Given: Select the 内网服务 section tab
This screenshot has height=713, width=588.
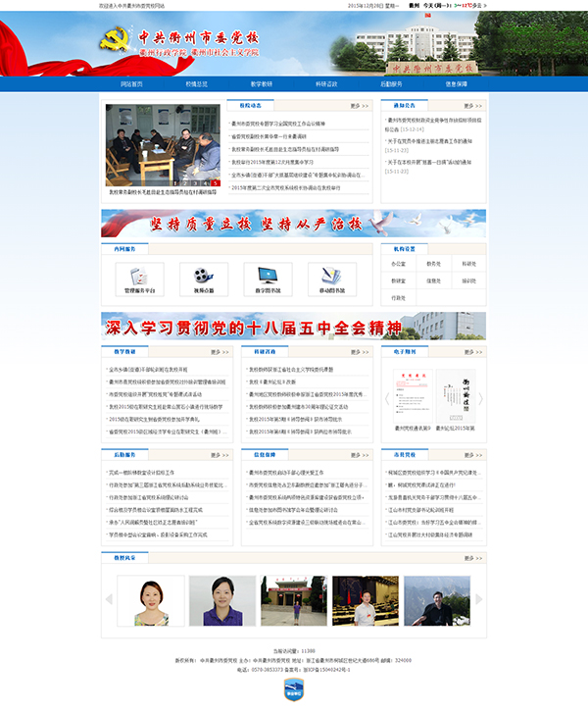Looking at the screenshot, I should pos(125,249).
